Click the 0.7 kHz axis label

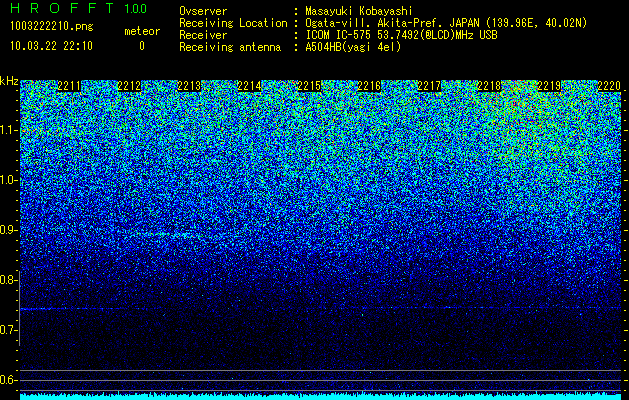click(8, 330)
